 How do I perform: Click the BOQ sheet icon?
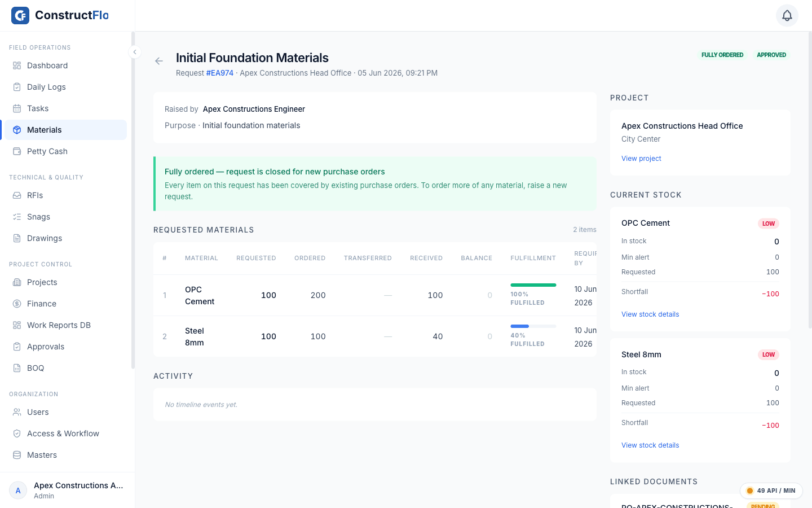click(17, 368)
